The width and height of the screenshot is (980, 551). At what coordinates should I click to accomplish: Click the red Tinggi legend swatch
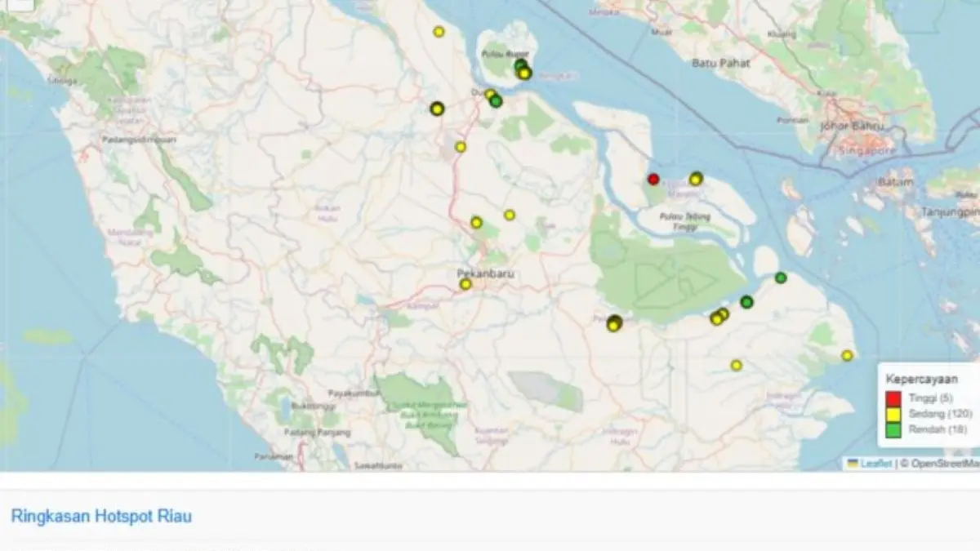(893, 398)
